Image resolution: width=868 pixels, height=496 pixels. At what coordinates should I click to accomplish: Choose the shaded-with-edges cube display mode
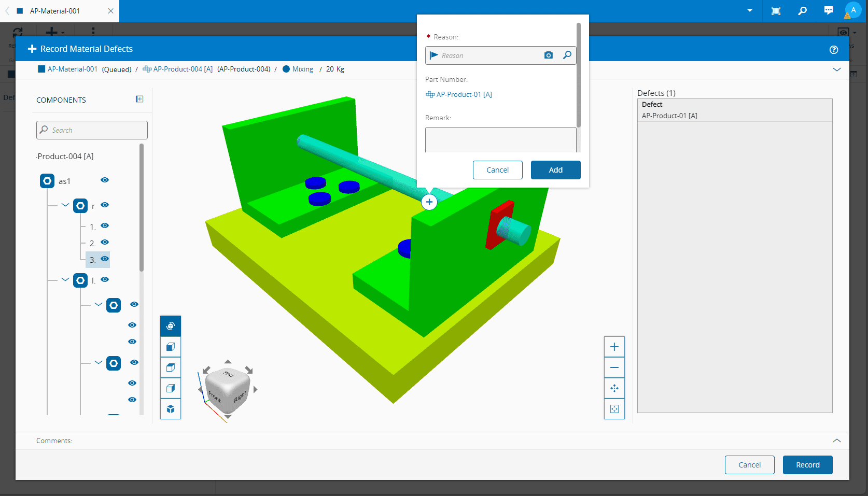[171, 367]
